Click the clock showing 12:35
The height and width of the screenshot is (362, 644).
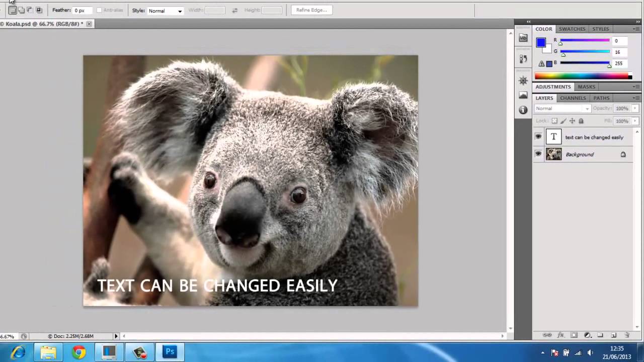(x=617, y=348)
